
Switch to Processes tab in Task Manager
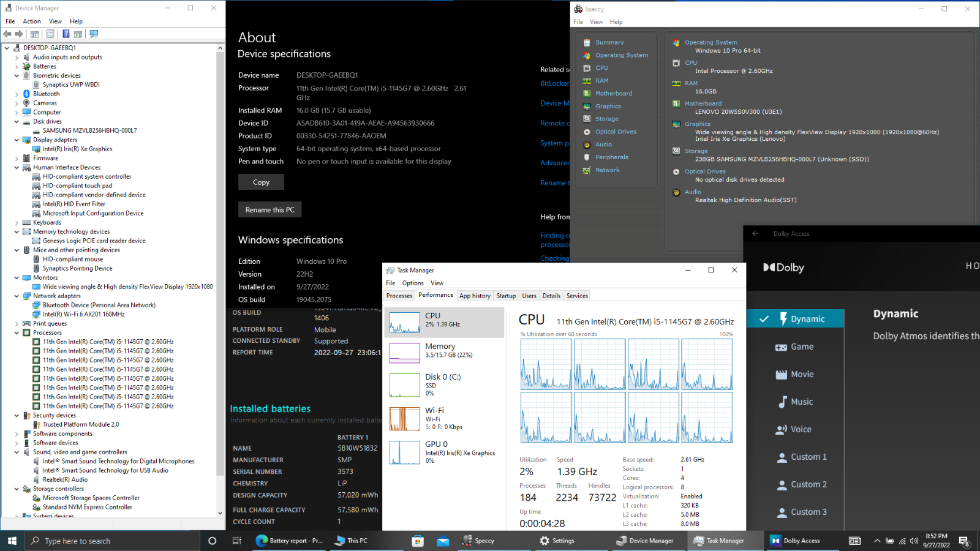(x=399, y=296)
